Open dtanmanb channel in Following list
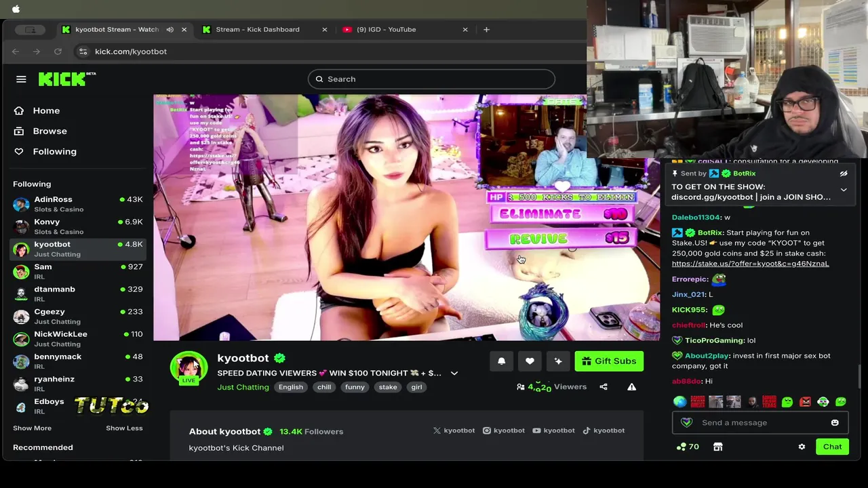 78,293
